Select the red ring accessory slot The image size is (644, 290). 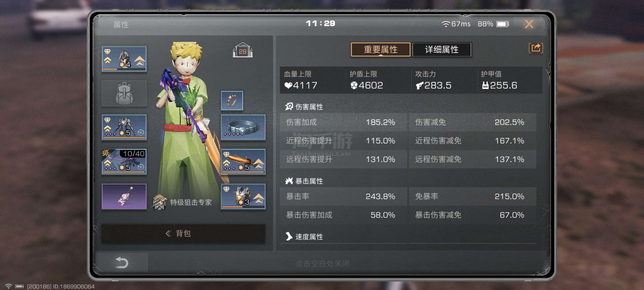click(232, 101)
